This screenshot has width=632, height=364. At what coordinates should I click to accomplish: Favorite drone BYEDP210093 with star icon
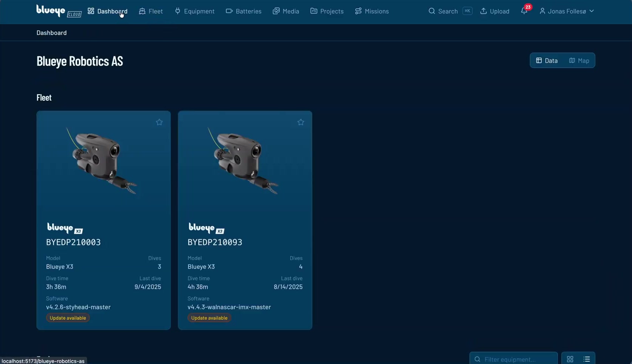point(301,122)
